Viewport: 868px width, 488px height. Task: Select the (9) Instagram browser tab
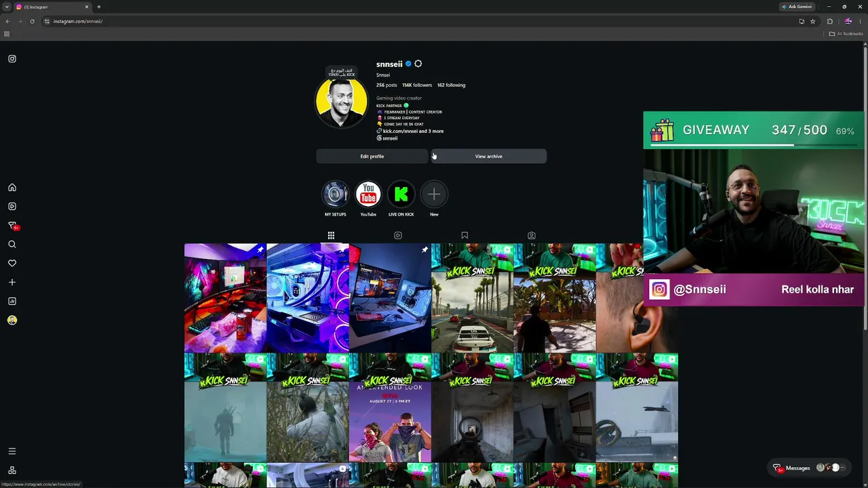[x=52, y=7]
